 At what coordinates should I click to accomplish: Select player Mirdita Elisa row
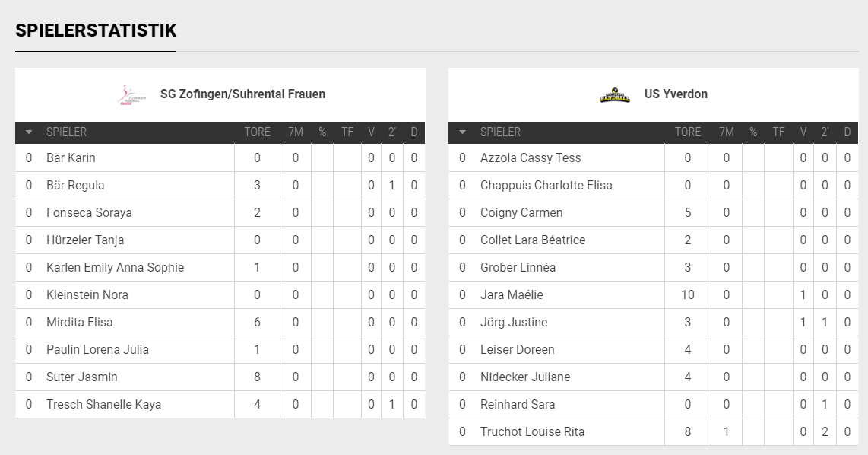[x=220, y=322]
